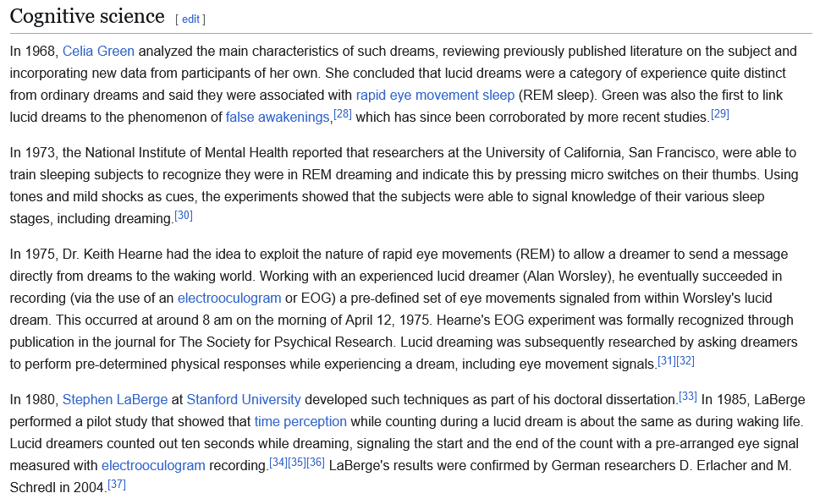The width and height of the screenshot is (820, 504).
Task: Open the time perception link
Action: tap(300, 421)
